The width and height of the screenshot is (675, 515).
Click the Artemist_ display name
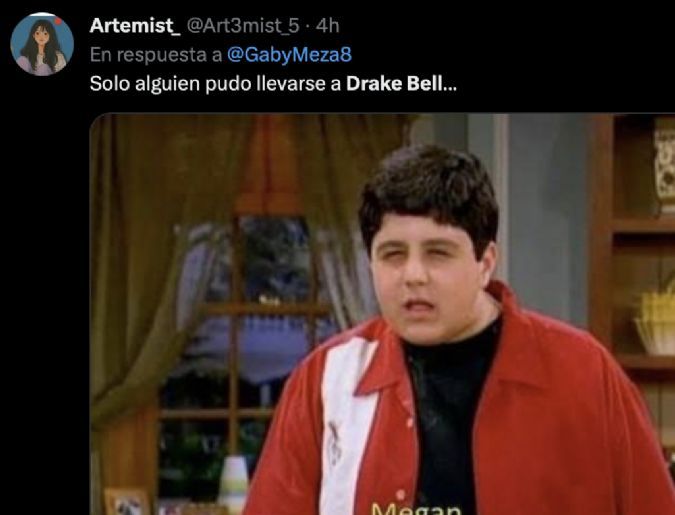coord(135,26)
